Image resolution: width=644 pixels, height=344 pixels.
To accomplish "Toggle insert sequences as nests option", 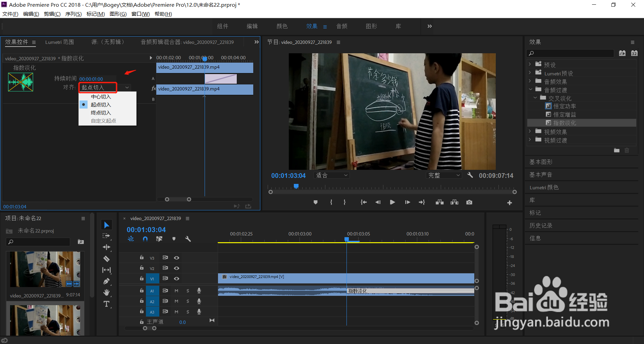I will 131,239.
